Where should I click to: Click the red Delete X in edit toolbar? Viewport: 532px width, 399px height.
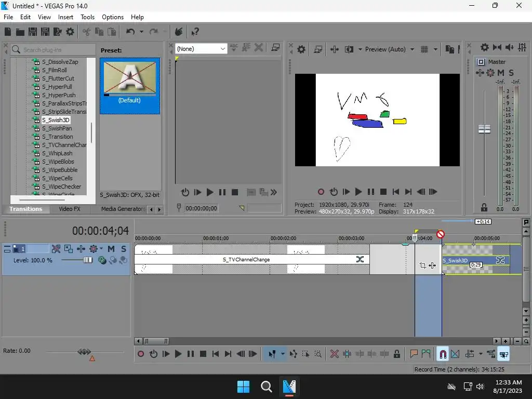[x=335, y=354]
